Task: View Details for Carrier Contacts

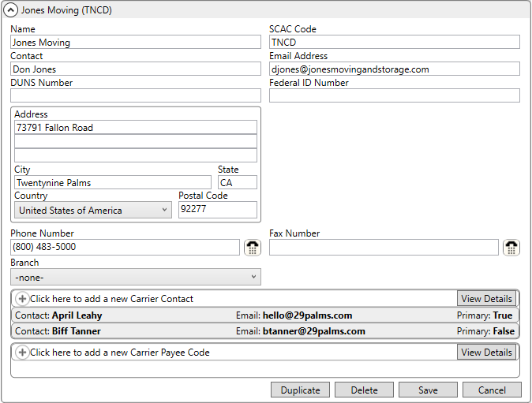Action: click(x=486, y=299)
